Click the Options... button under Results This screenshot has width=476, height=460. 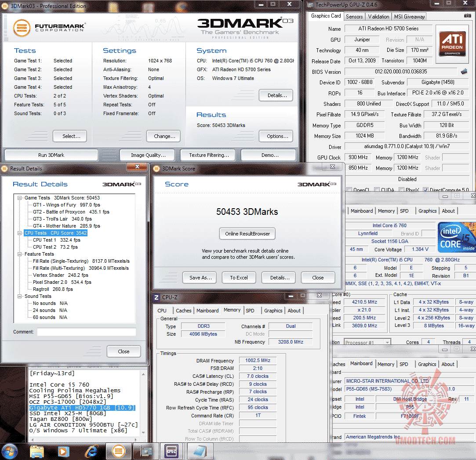[276, 136]
